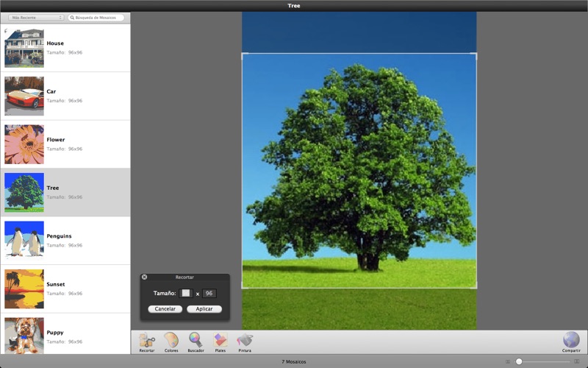
Task: Select the Flower mosaic in the list
Action: click(x=65, y=144)
